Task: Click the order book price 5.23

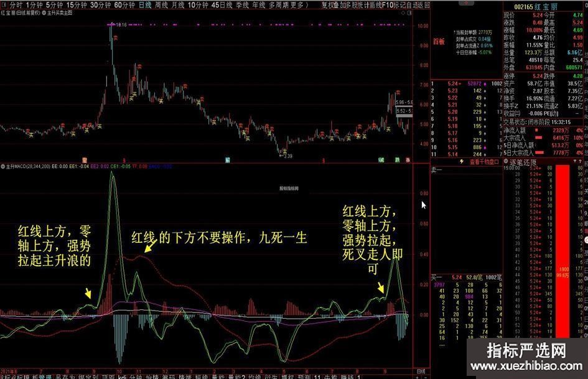Action: pos(452,91)
